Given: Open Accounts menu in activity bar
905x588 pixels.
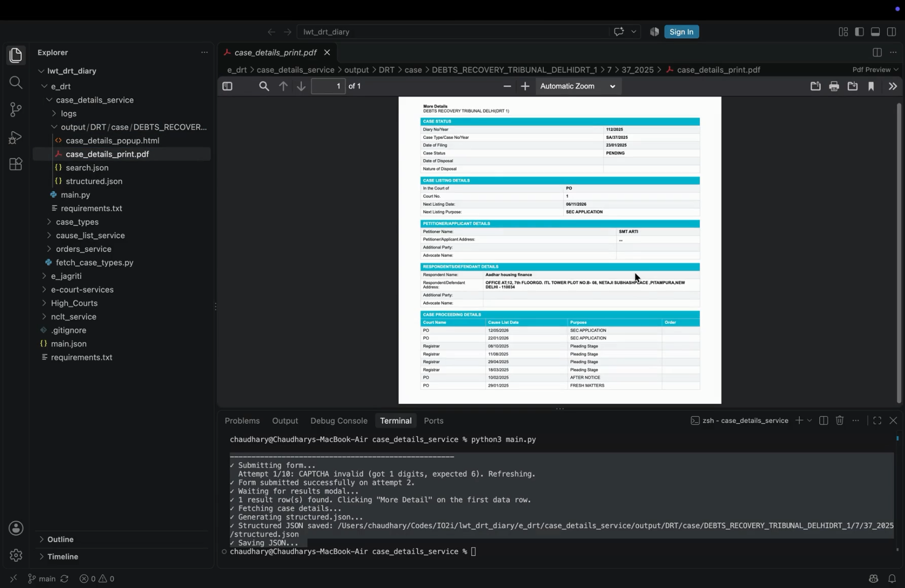Looking at the screenshot, I should click(x=16, y=528).
